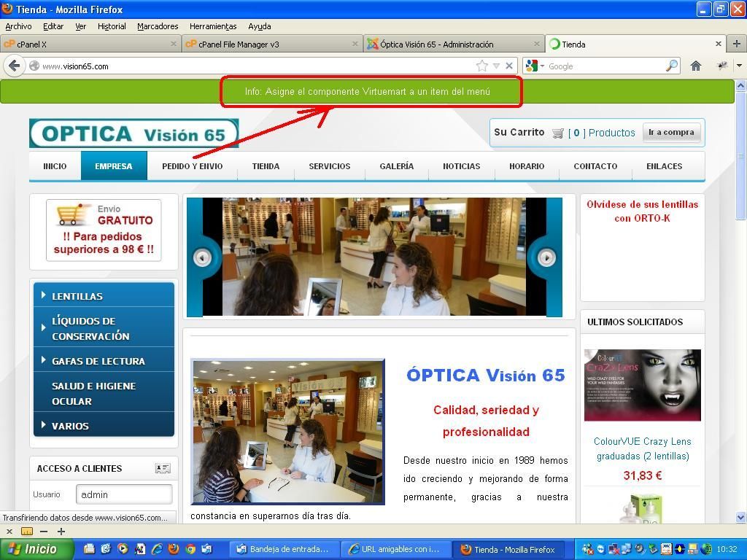Click the ruler icon in add-on bar
The width and height of the screenshot is (747, 560).
click(27, 532)
